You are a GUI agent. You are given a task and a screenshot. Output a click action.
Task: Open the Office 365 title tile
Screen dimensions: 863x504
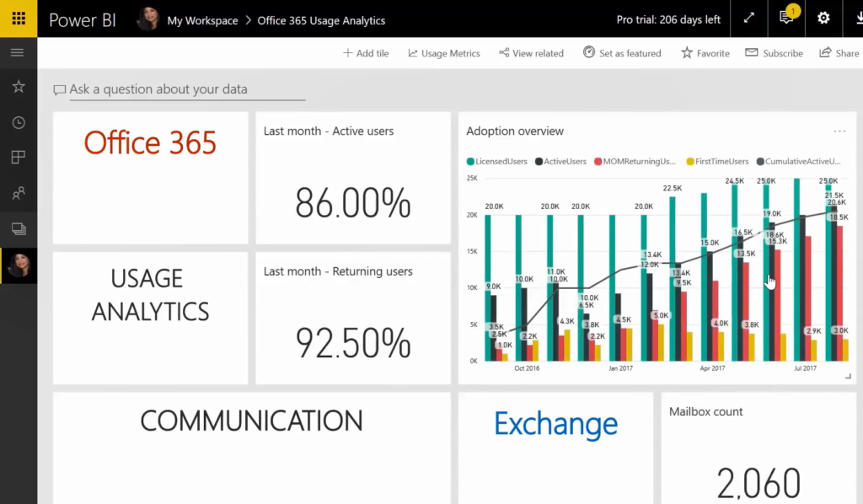point(150,178)
